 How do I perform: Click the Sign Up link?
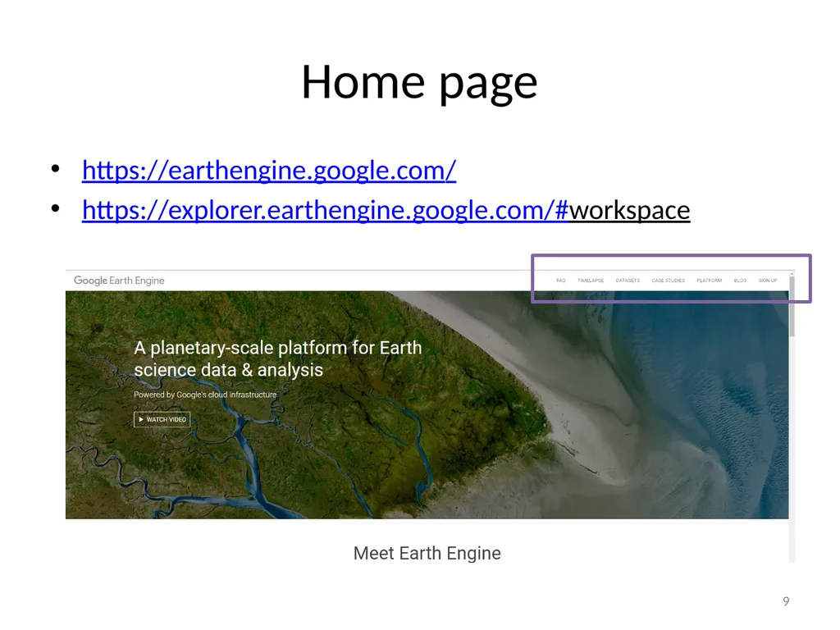tap(768, 281)
